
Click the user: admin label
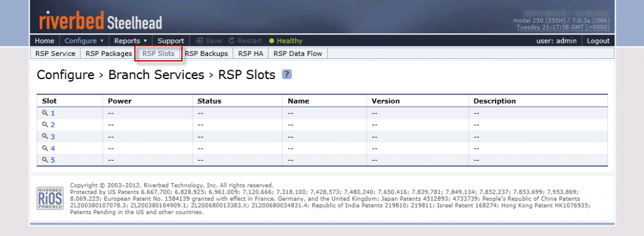(x=557, y=41)
